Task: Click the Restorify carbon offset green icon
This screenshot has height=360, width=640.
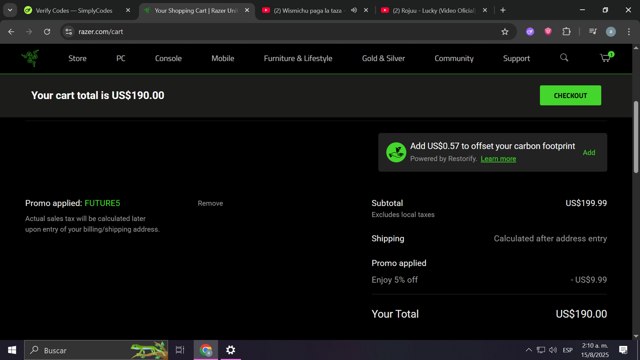Action: [396, 152]
